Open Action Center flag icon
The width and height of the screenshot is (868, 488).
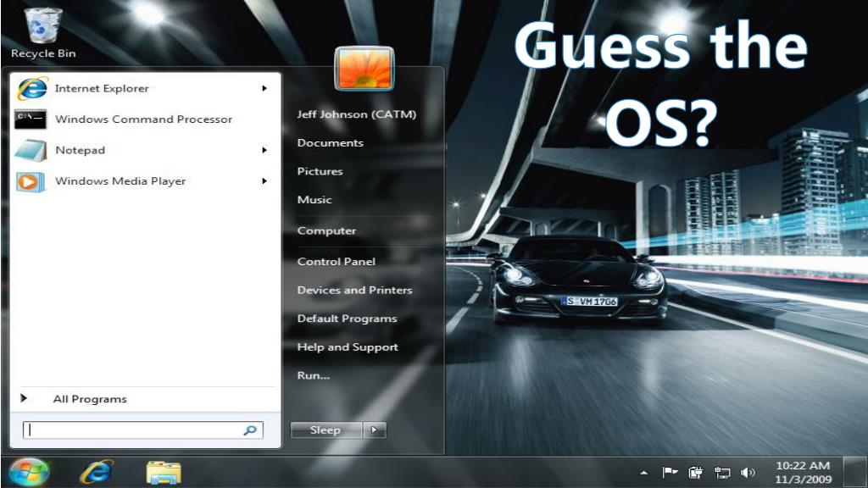pyautogui.click(x=670, y=472)
